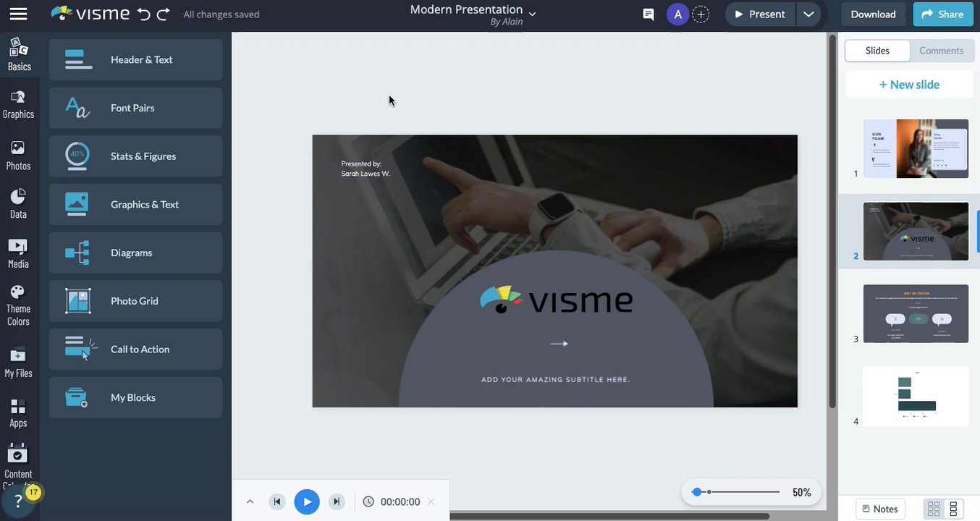Image resolution: width=980 pixels, height=521 pixels.
Task: Open the user avatar A
Action: (677, 14)
